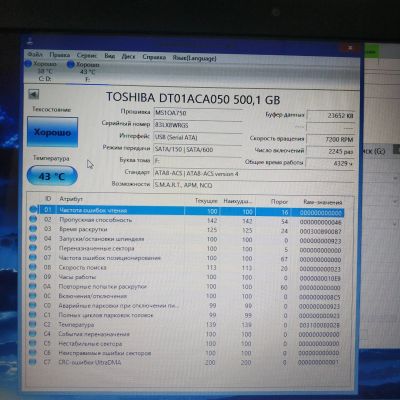The height and width of the screenshot is (400, 400).
Task: Click the power-on count 2245 field
Action: point(330,151)
